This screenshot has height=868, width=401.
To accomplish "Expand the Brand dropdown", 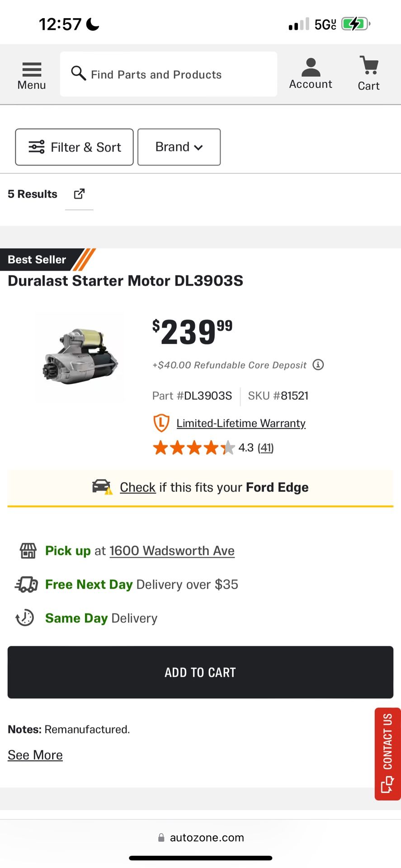I will pos(179,147).
